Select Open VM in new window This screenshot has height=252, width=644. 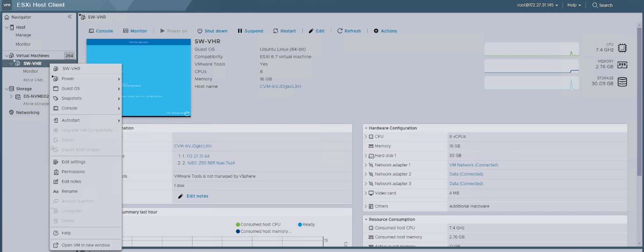tap(86, 245)
